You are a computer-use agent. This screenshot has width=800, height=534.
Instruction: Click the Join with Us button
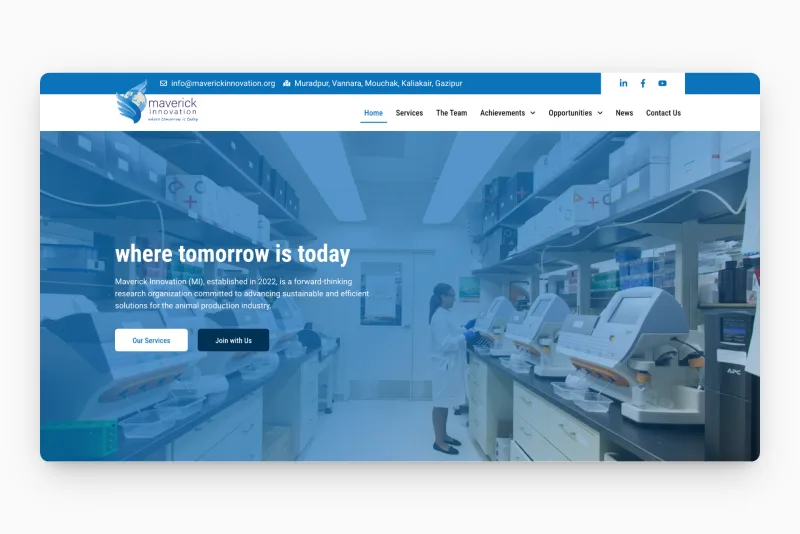click(x=233, y=340)
